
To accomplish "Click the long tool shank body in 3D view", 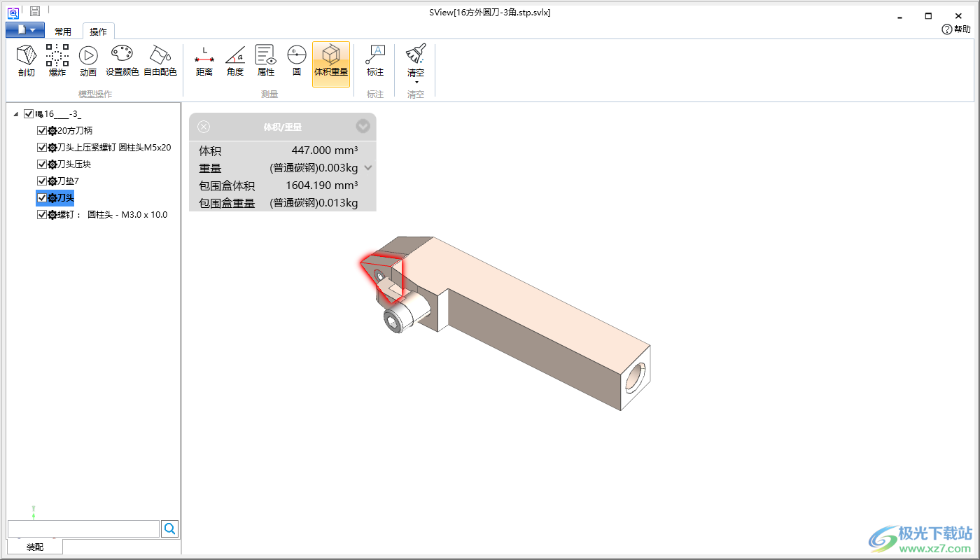I will [532, 315].
